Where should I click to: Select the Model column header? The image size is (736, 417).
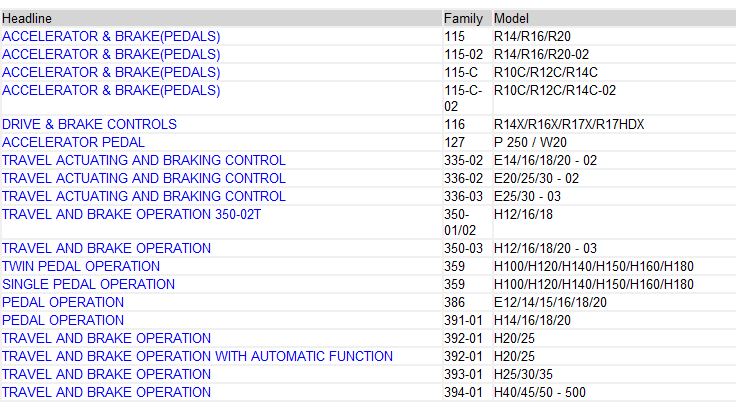(511, 18)
